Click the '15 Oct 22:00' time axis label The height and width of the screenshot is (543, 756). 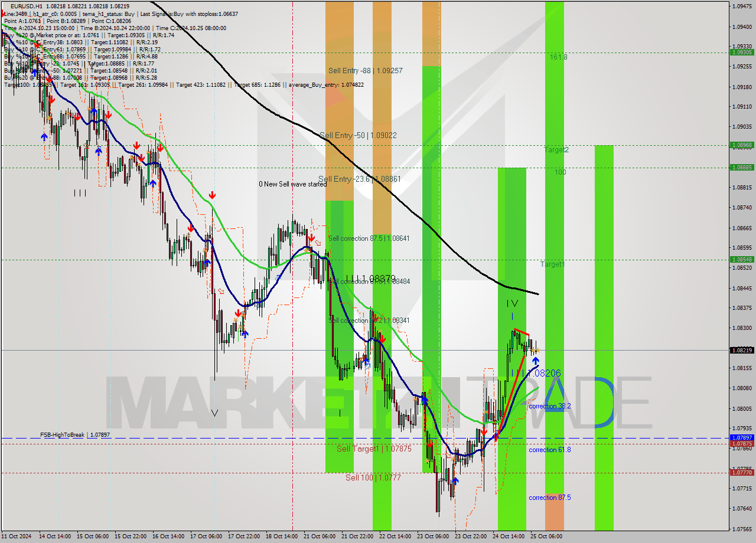click(131, 537)
